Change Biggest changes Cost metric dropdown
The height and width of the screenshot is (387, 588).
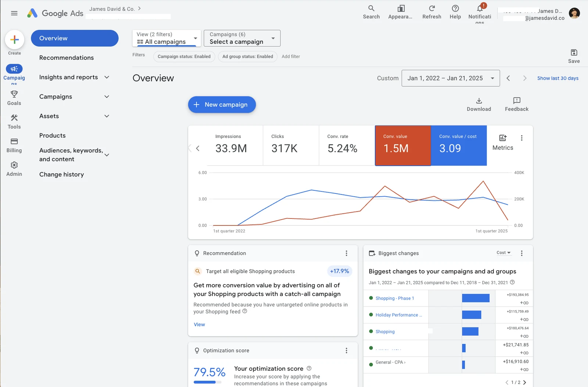tap(503, 253)
